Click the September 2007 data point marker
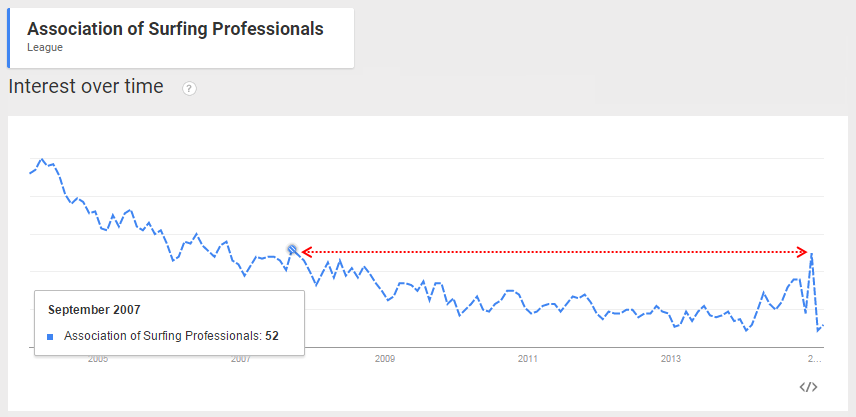Viewport: 856px width, 417px height. 292,250
